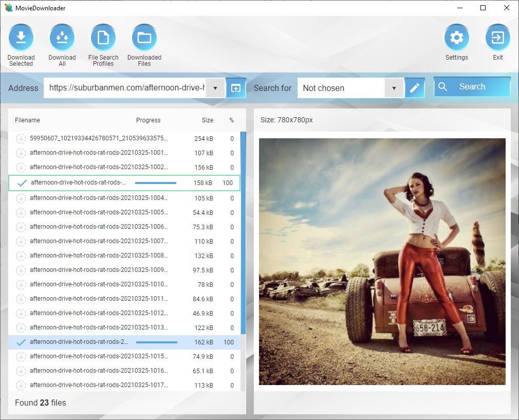This screenshot has height=420, width=519.
Task: Click the Exit icon
Action: (x=497, y=38)
